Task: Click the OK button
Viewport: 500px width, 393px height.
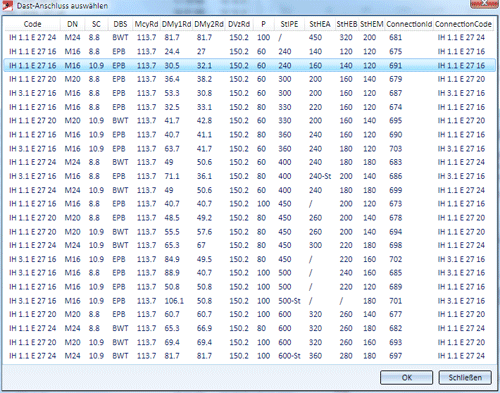Action: (x=406, y=378)
